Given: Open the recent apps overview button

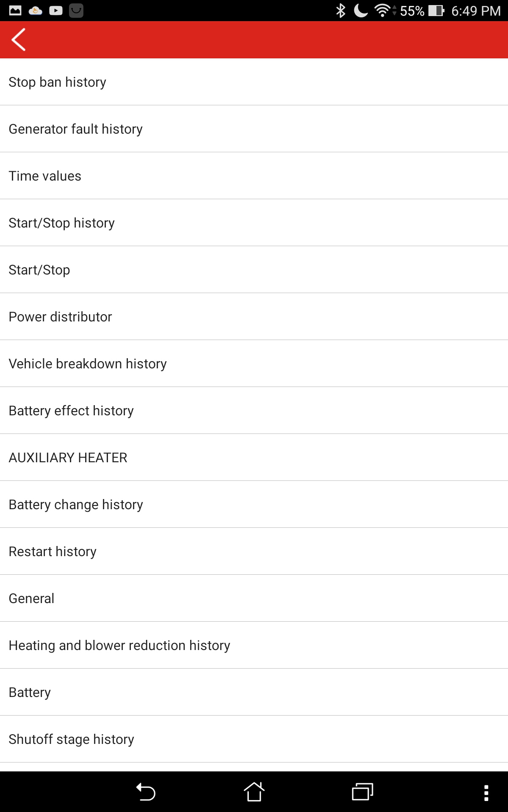Looking at the screenshot, I should [362, 792].
